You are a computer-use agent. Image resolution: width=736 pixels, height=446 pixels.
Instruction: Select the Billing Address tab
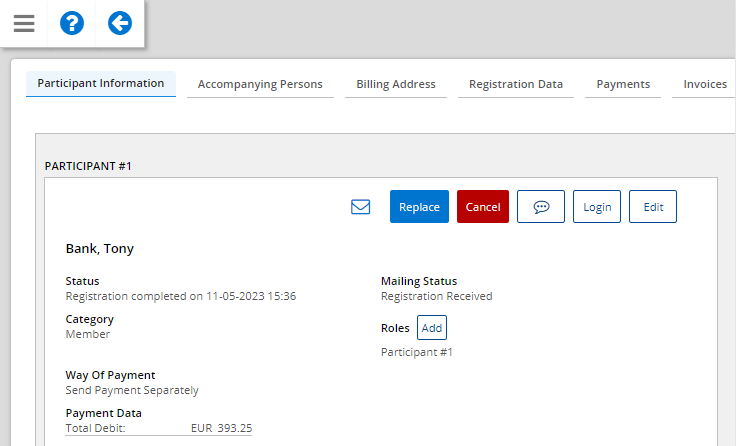coord(396,85)
